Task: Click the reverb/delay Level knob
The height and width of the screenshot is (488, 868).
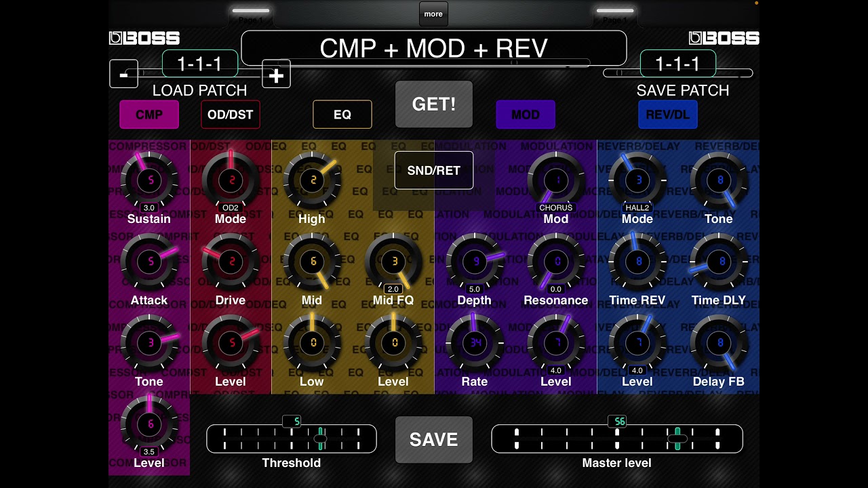Action: coord(637,343)
